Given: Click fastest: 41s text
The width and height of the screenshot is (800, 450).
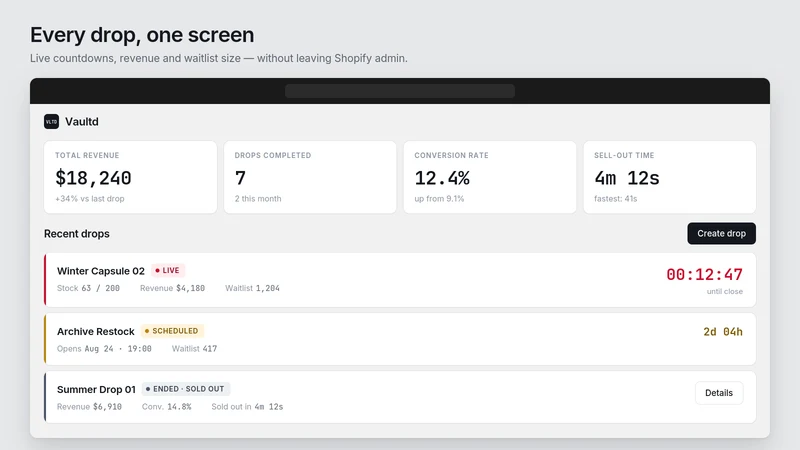Looking at the screenshot, I should 615,198.
